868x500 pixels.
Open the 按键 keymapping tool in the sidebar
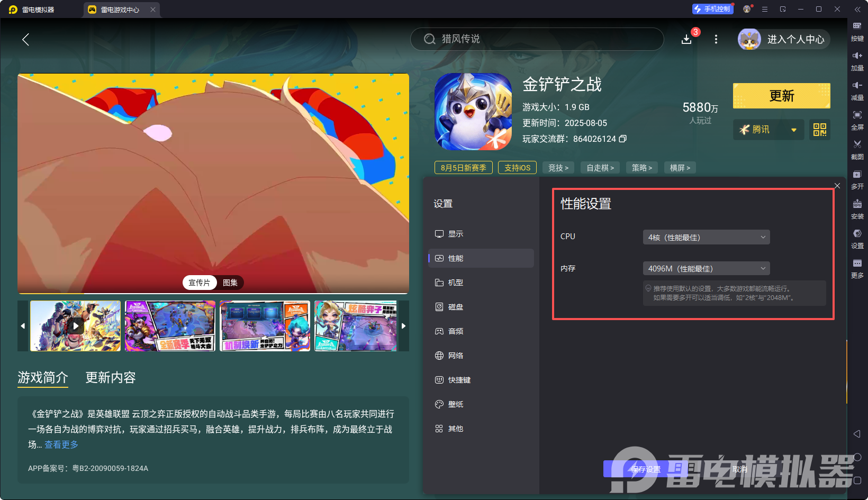pos(857,31)
